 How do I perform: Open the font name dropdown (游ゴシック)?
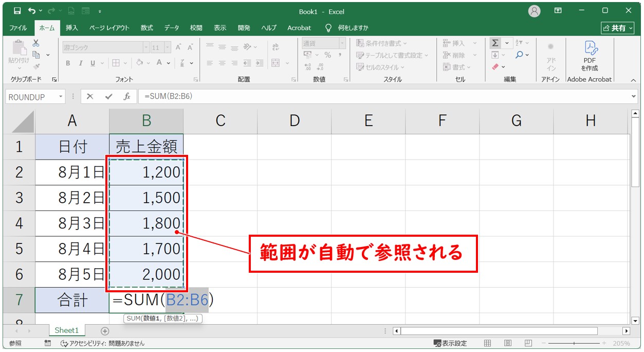pos(145,47)
